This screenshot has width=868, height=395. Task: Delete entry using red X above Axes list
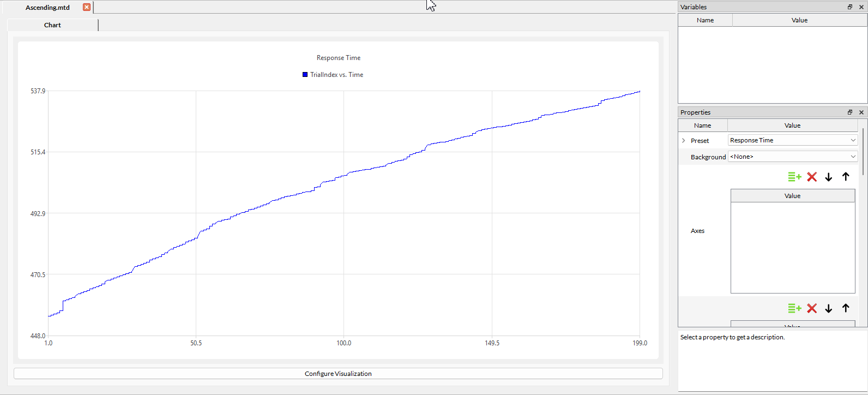(x=812, y=177)
